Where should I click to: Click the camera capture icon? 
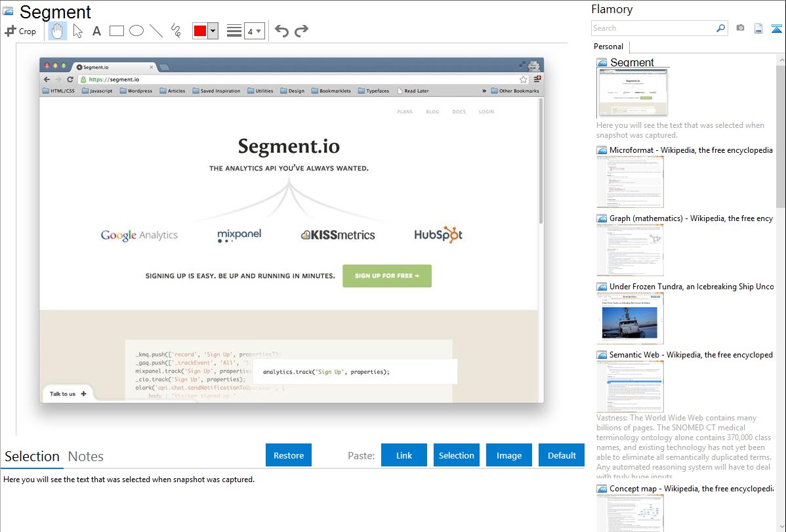(740, 28)
